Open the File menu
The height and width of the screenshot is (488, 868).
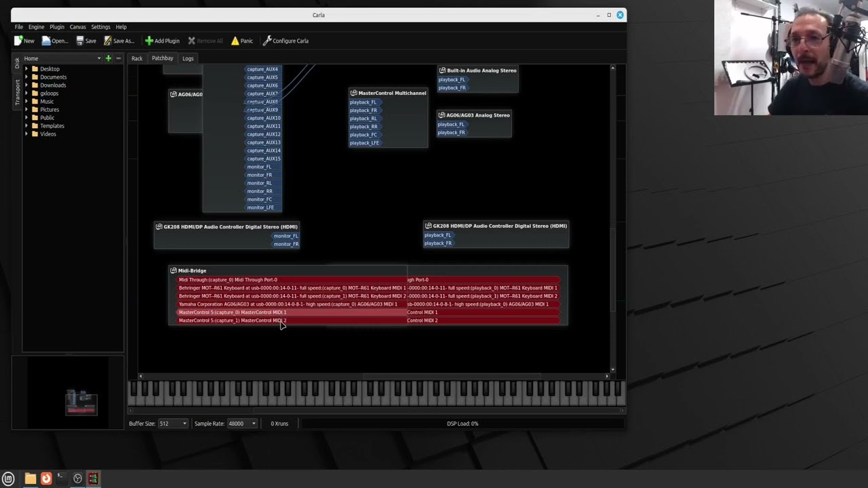(x=19, y=27)
